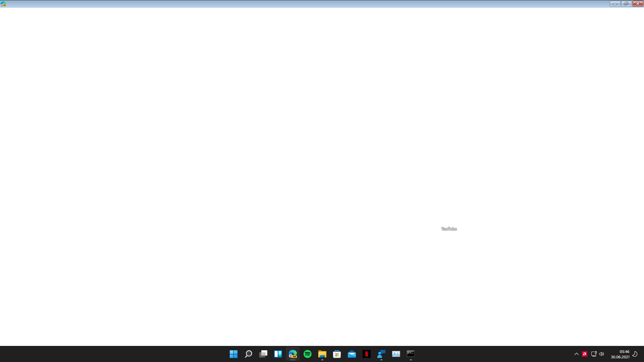Image resolution: width=644 pixels, height=362 pixels.
Task: Open File Explorer from taskbar
Action: tap(322, 354)
